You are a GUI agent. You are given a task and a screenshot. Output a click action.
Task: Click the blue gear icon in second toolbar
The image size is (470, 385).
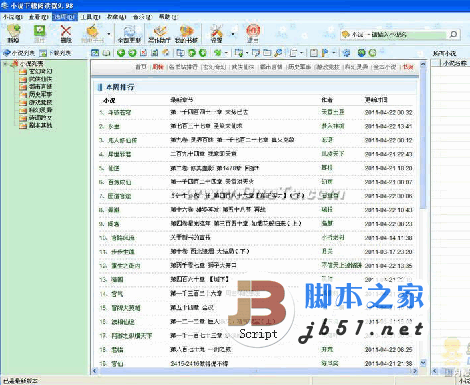click(347, 53)
